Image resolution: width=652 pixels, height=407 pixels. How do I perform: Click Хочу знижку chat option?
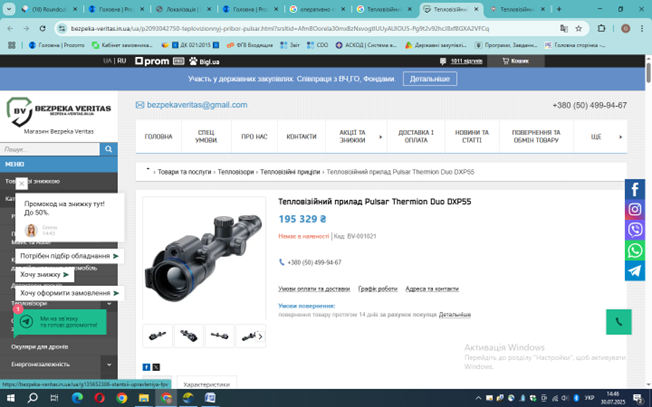click(44, 274)
